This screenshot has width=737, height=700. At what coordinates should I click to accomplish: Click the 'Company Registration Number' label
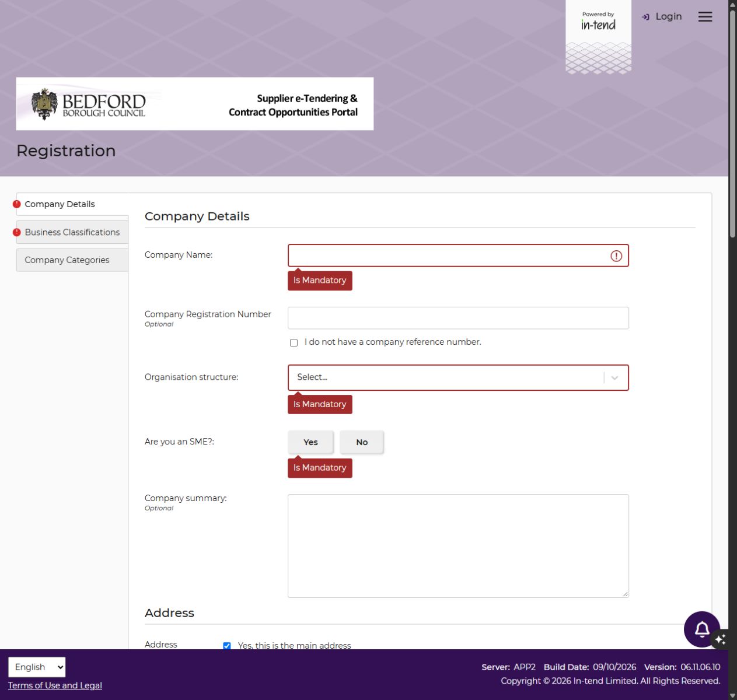208,314
